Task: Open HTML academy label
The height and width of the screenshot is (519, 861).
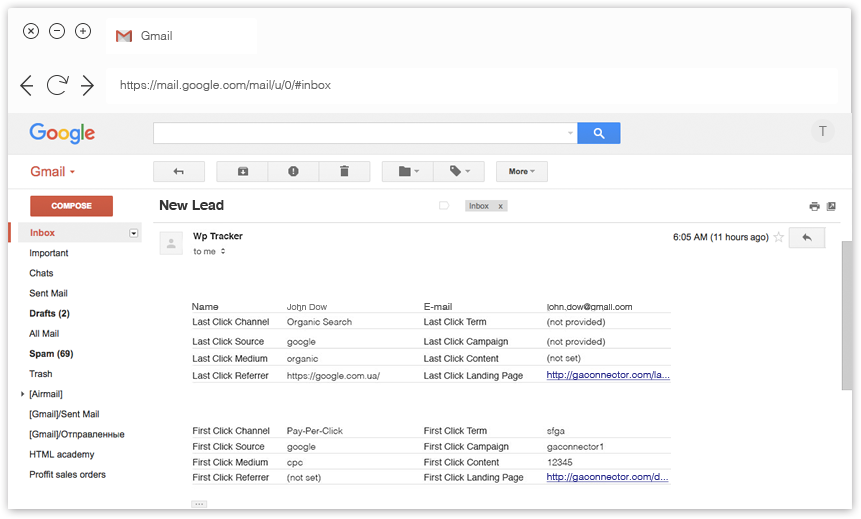Action: click(62, 455)
